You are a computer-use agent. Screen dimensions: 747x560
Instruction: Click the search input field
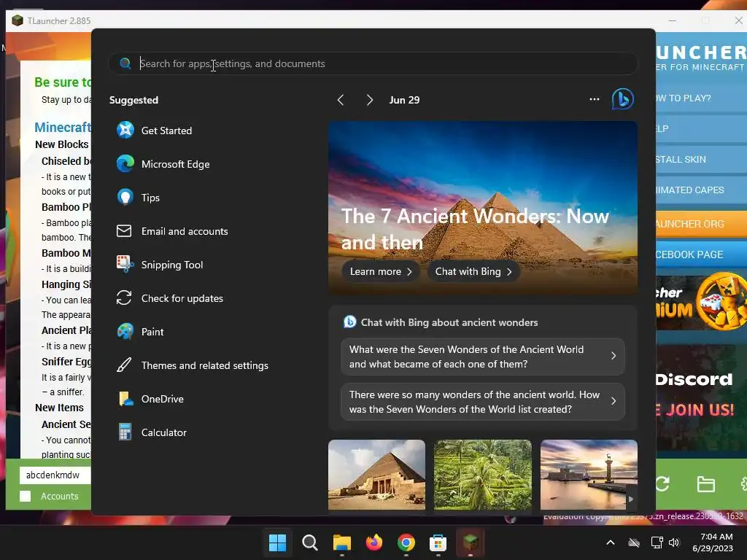click(373, 63)
